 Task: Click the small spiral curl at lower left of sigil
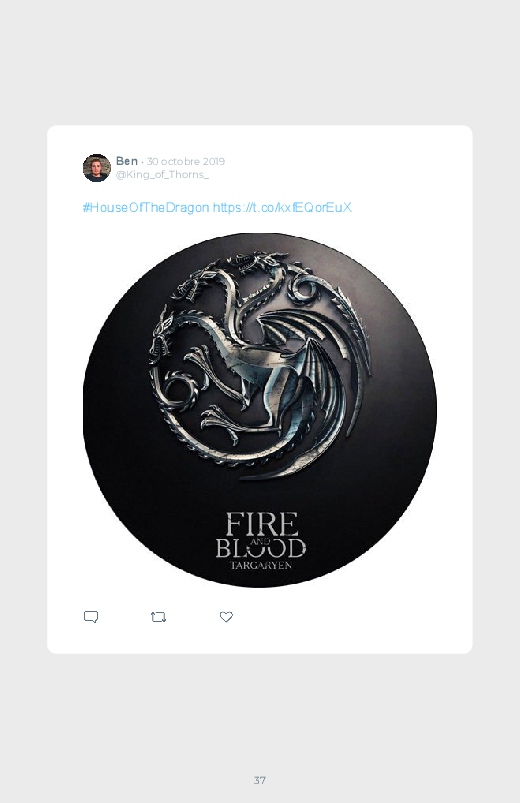click(179, 388)
